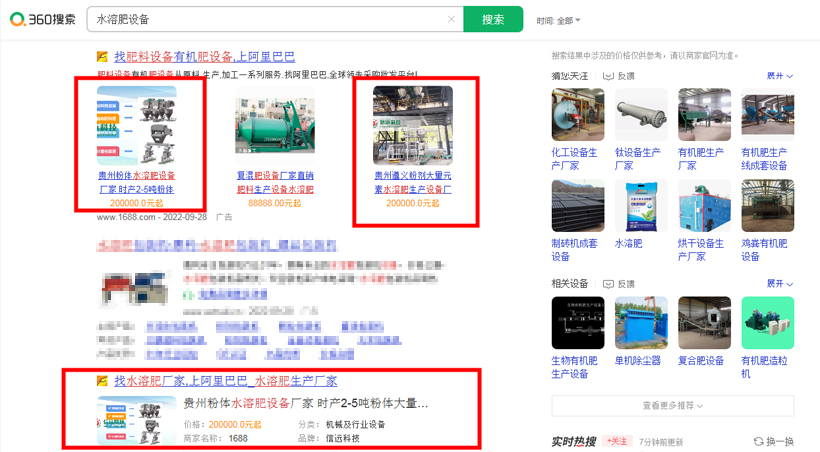Clear the search box with the X icon

[451, 19]
